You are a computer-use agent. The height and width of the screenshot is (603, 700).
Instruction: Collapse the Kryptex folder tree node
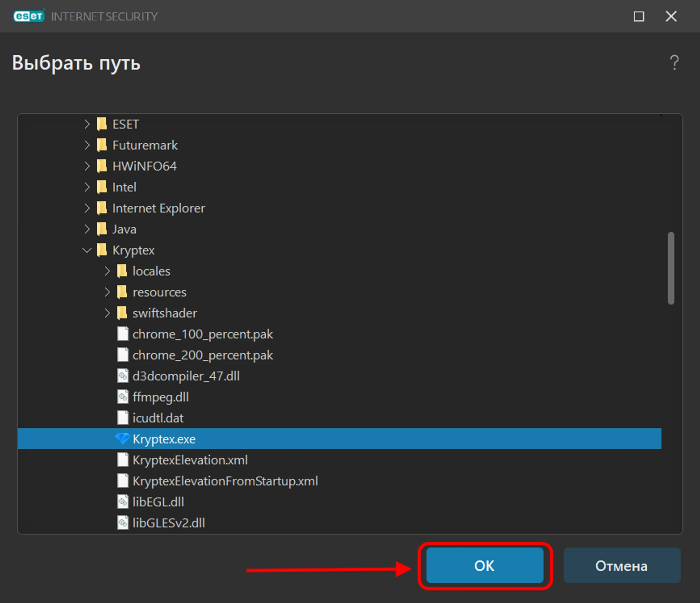(x=87, y=250)
